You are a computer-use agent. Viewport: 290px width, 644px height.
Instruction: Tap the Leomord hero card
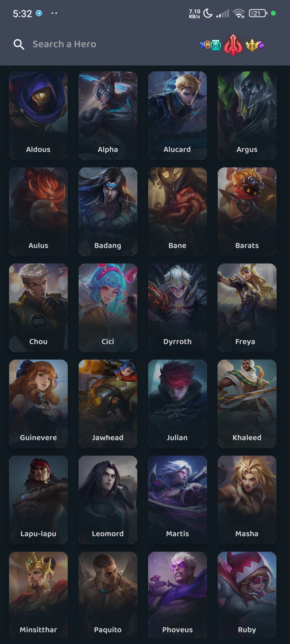108,500
